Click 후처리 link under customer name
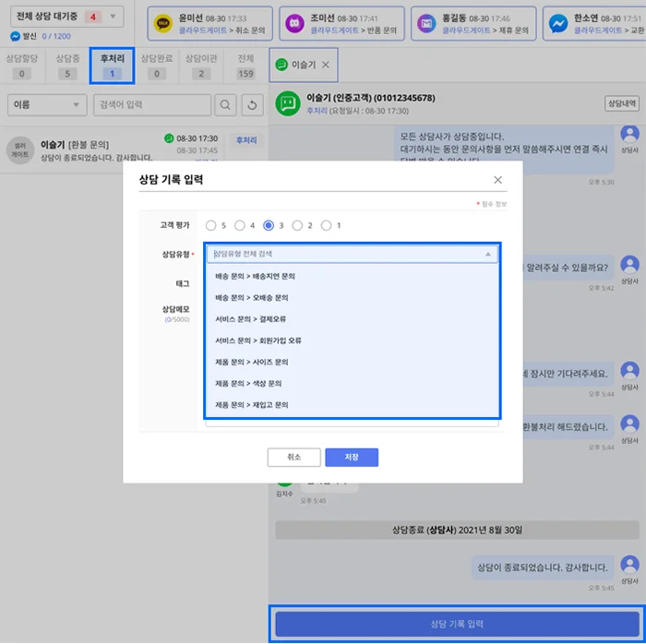Screen dimensions: 646x644 point(317,111)
